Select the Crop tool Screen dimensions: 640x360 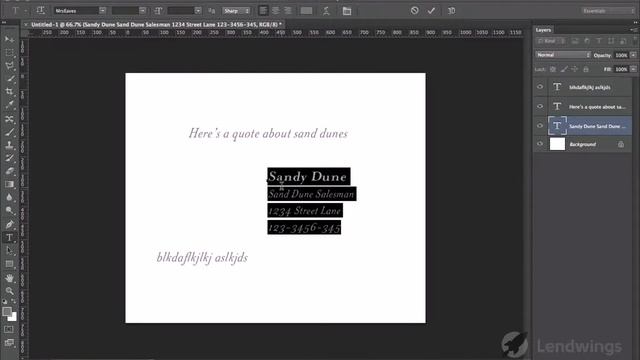9,92
